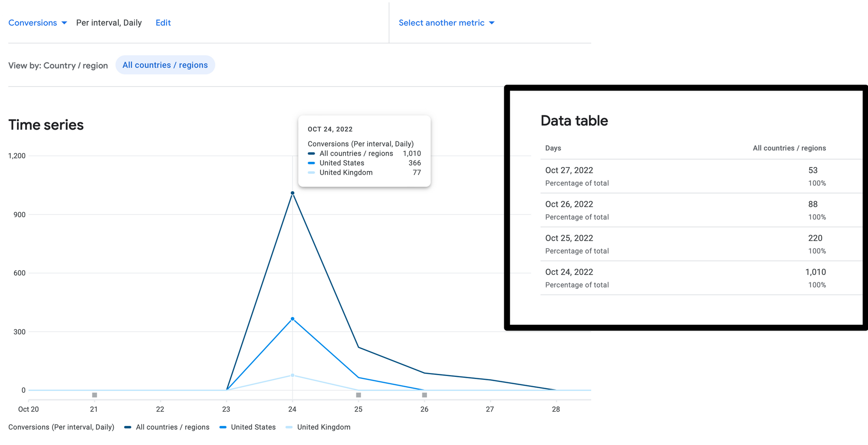Screen dimensions: 868x445
Task: Toggle United States series in chart legend
Action: [248, 427]
